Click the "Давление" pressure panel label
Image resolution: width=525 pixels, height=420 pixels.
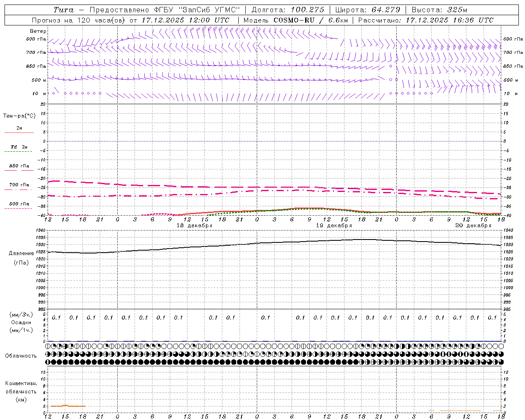point(21,253)
